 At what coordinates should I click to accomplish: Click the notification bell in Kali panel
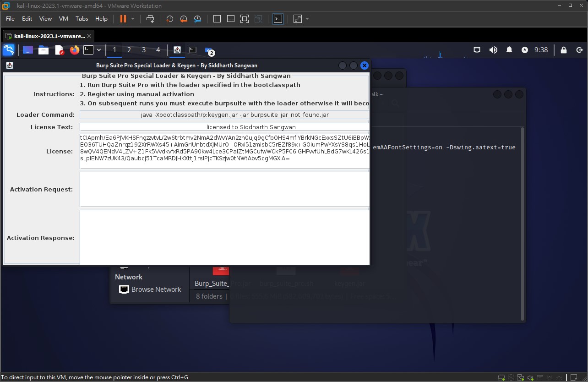coord(509,50)
